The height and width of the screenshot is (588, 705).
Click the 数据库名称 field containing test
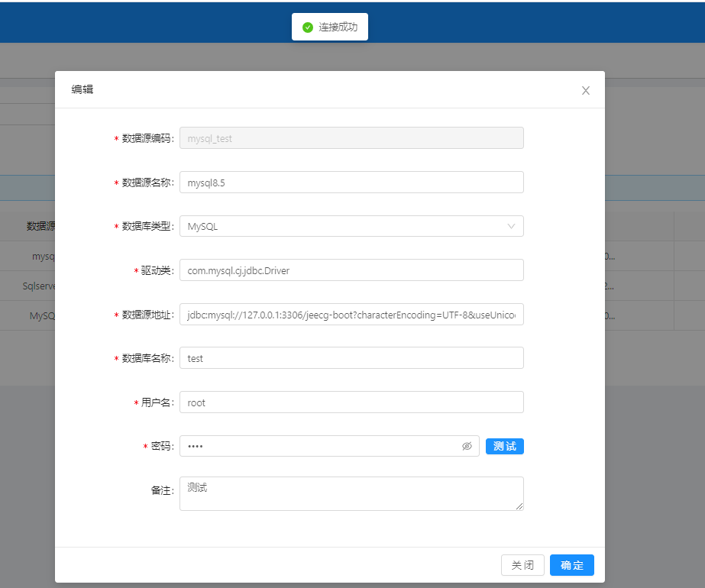(351, 358)
